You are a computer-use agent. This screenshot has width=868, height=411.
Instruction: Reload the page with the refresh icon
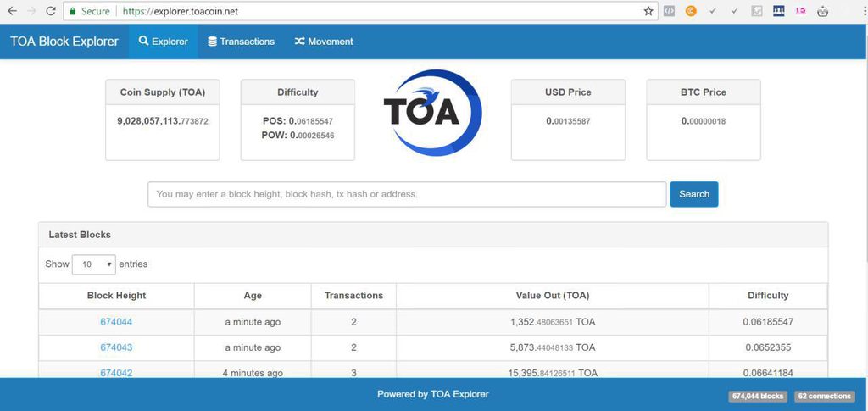[x=50, y=11]
